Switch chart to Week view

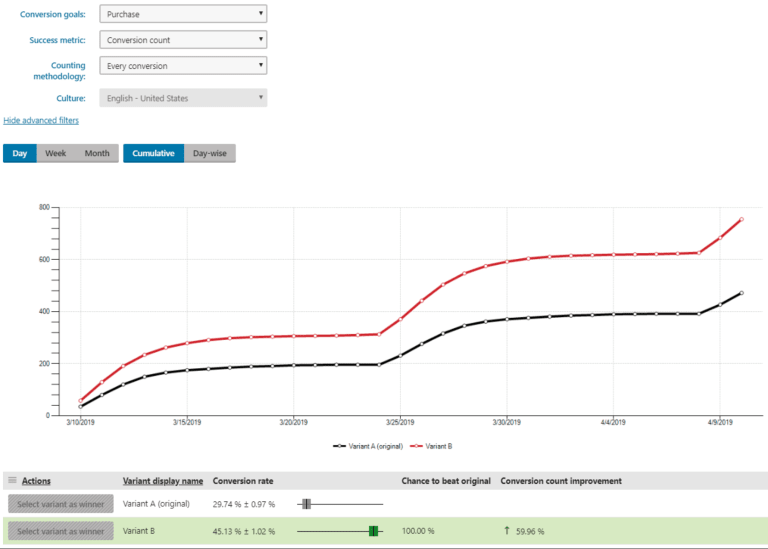point(56,153)
